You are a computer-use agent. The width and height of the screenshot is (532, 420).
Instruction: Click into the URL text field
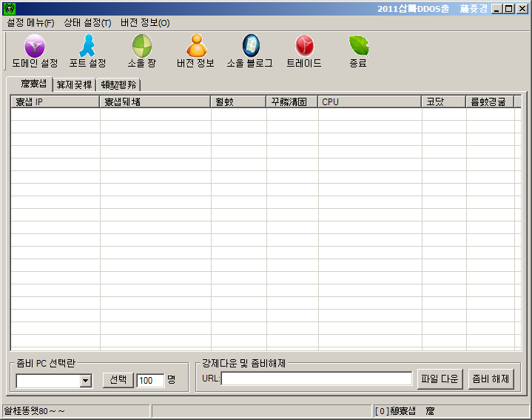317,379
